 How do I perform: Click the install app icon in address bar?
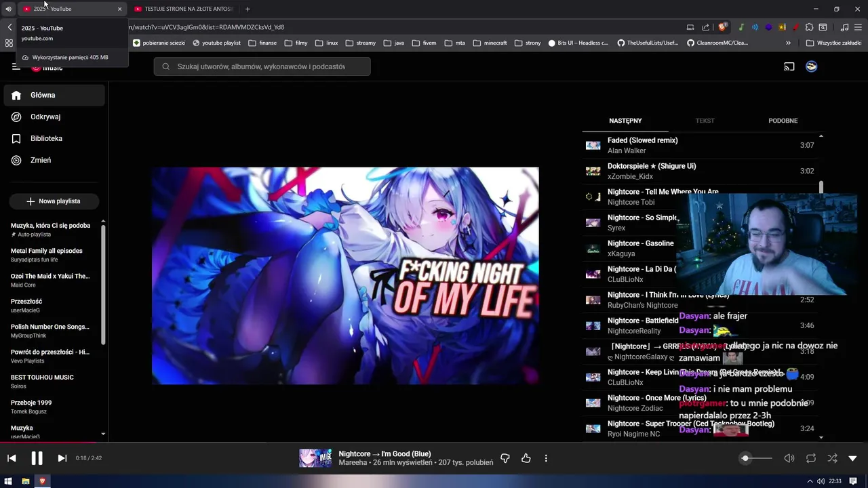pos(690,27)
